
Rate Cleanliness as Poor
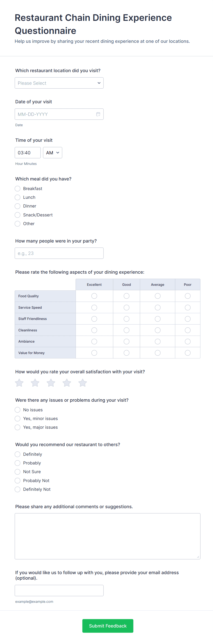pos(188,330)
